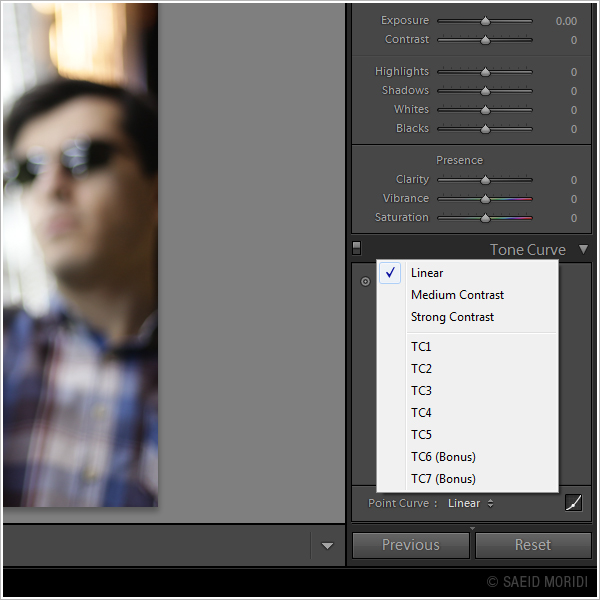Apply the TC5 curve preset

421,435
